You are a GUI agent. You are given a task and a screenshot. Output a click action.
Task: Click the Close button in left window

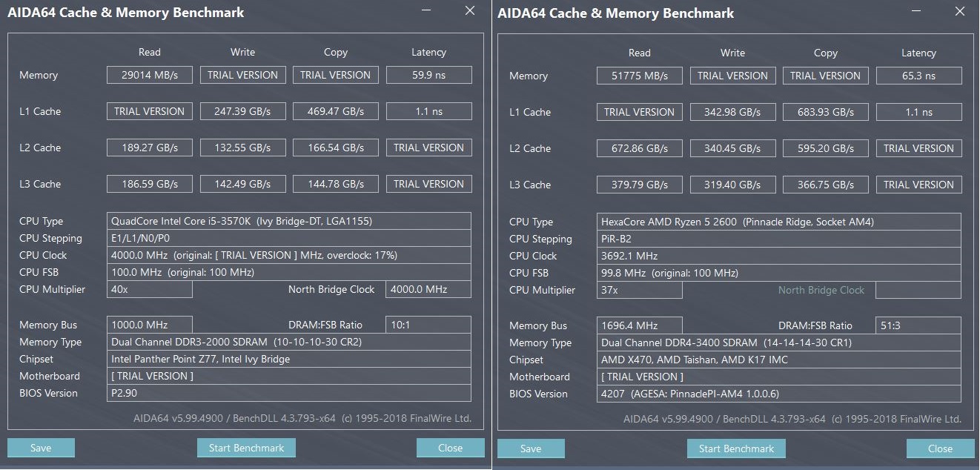pyautogui.click(x=450, y=448)
